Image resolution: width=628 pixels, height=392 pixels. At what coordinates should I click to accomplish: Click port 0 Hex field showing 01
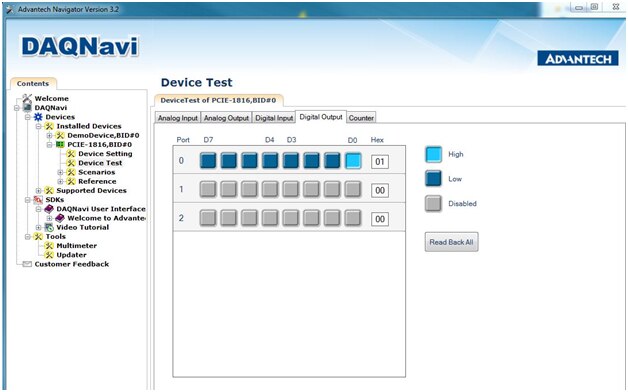coord(380,162)
